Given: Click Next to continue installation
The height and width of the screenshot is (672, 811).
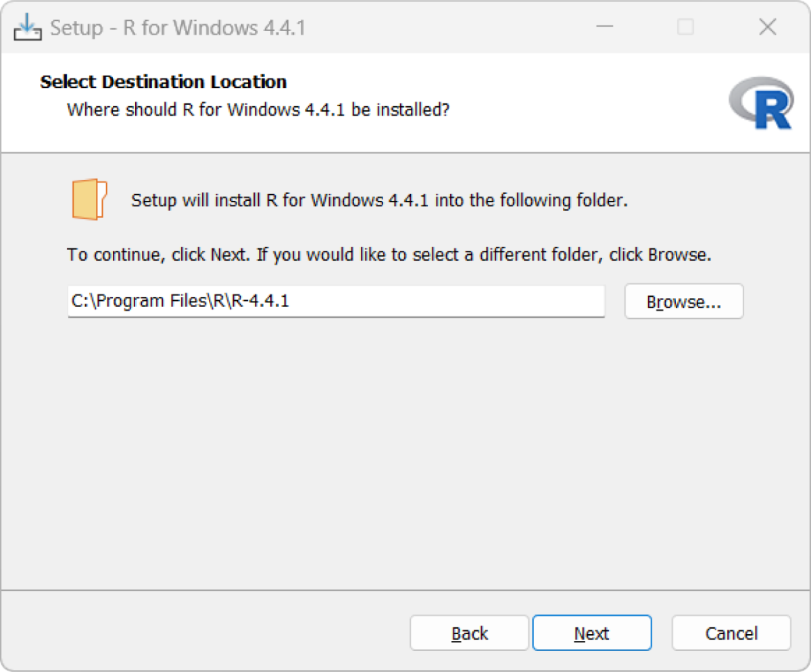Looking at the screenshot, I should [x=591, y=633].
